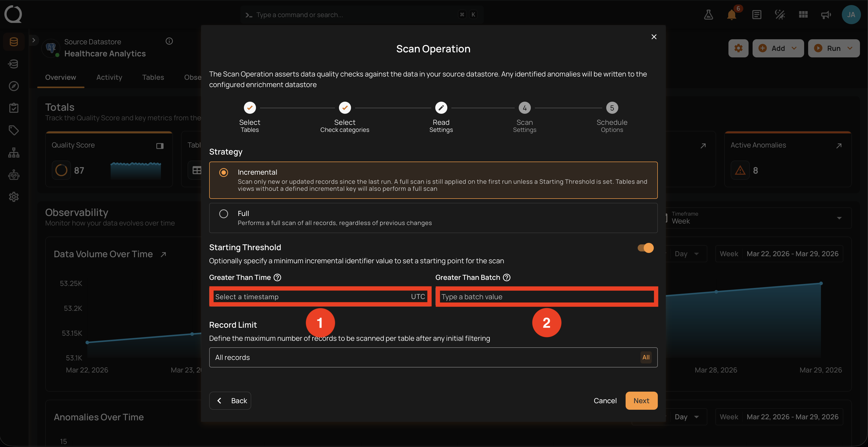Click the datastore info icon

click(x=169, y=41)
